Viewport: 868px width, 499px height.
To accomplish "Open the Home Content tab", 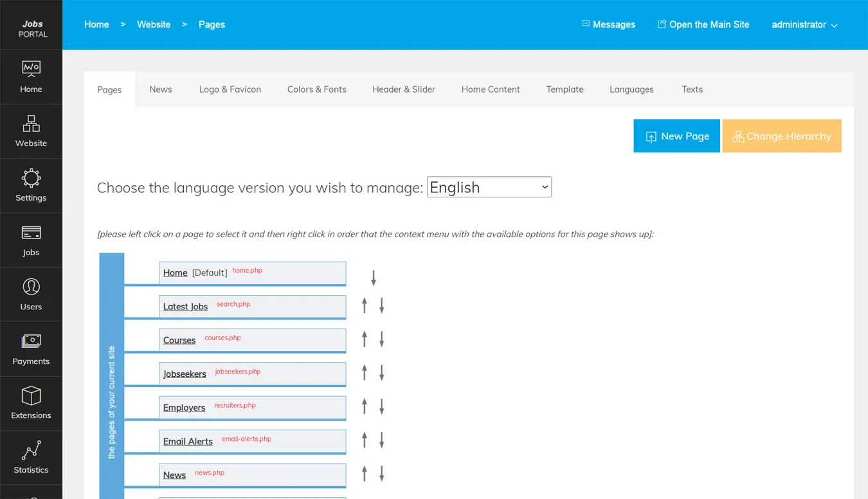I will (x=491, y=89).
